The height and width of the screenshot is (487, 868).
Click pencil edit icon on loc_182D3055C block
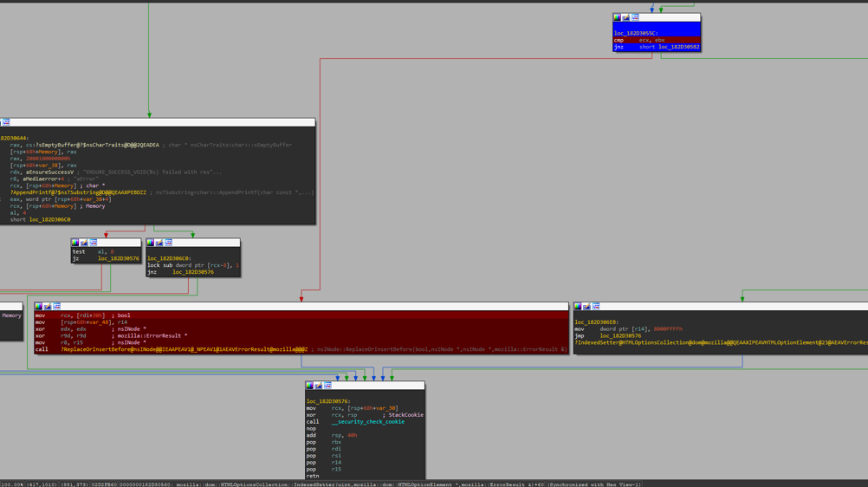625,17
